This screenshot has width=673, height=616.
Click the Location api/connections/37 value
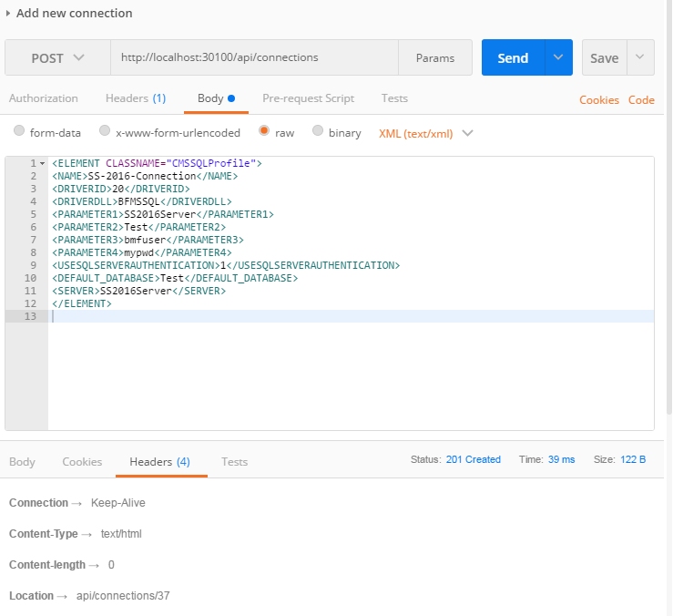click(x=123, y=596)
